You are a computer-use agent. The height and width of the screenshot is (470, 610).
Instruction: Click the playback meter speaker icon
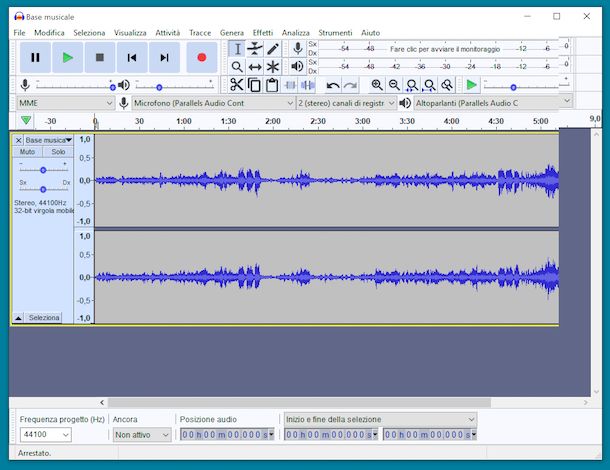(x=298, y=67)
